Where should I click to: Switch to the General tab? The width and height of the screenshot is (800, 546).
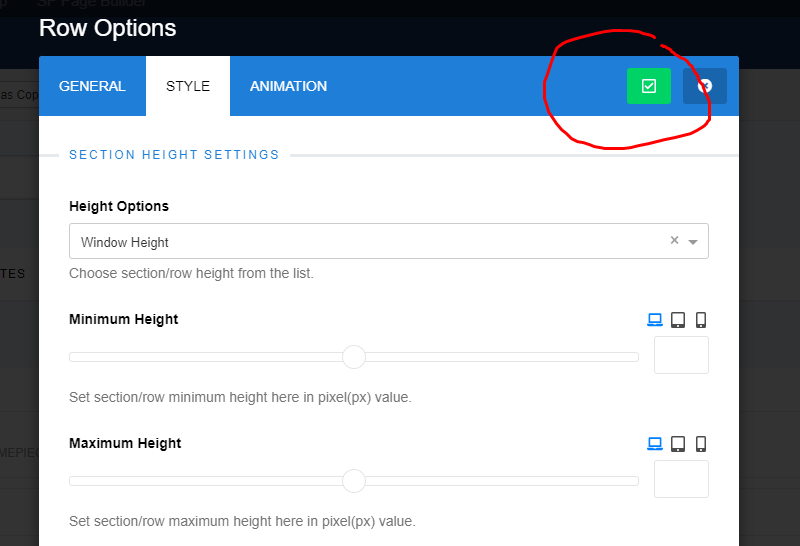pyautogui.click(x=92, y=86)
